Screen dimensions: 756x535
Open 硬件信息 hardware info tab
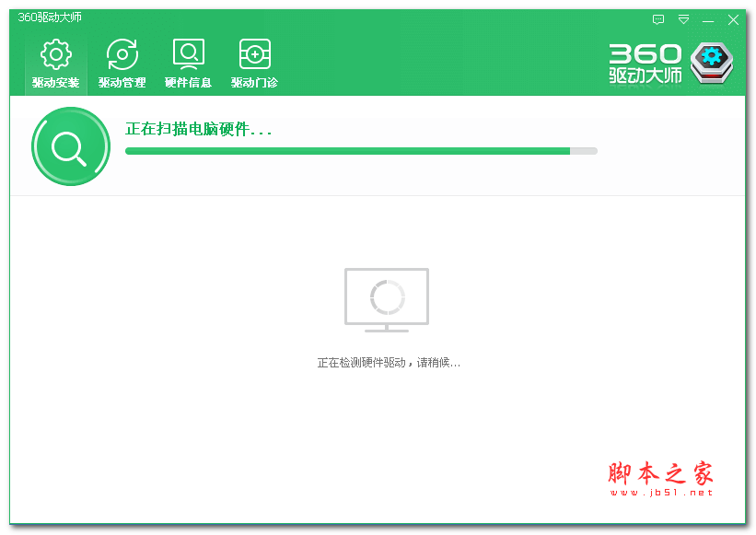(x=188, y=64)
